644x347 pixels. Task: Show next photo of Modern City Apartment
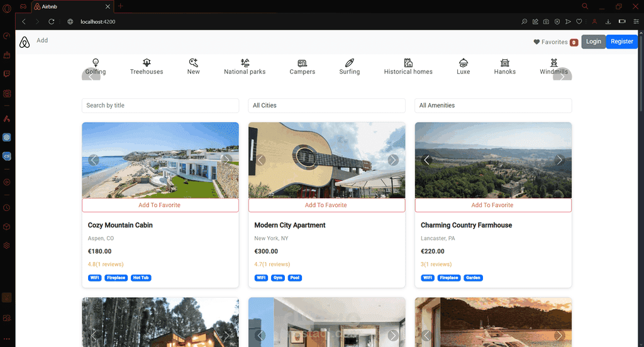click(393, 160)
